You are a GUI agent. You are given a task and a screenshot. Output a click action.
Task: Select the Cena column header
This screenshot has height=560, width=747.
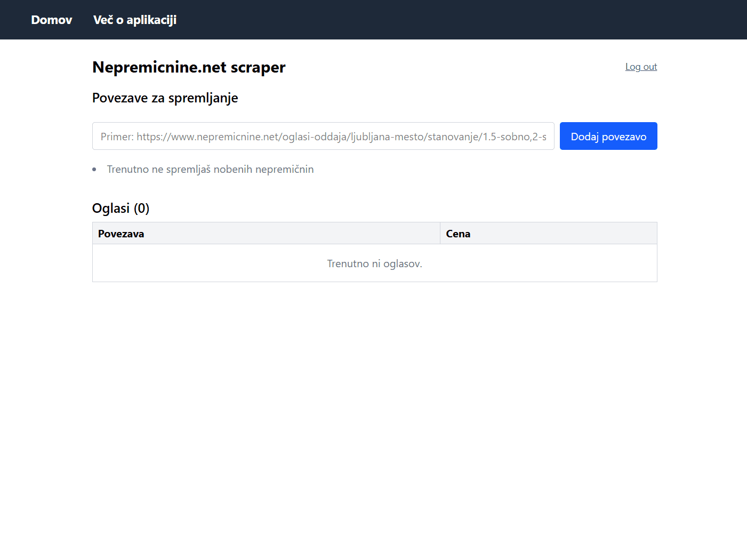[458, 233]
